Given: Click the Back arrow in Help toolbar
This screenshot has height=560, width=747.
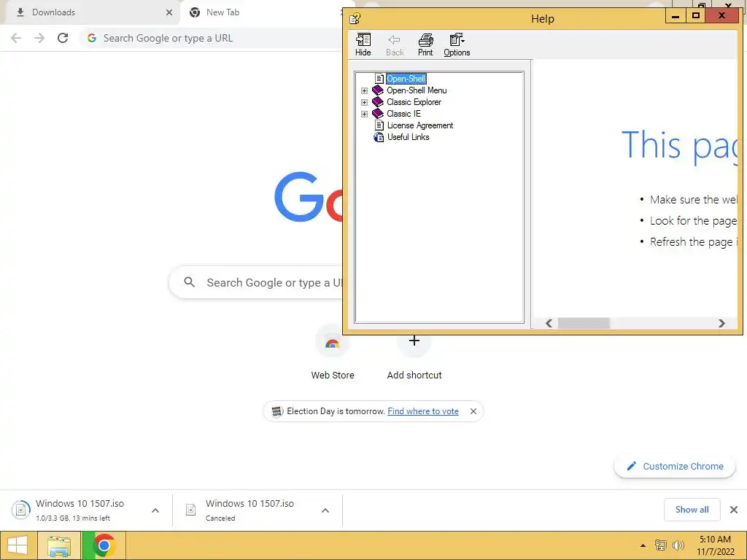Looking at the screenshot, I should pyautogui.click(x=395, y=44).
